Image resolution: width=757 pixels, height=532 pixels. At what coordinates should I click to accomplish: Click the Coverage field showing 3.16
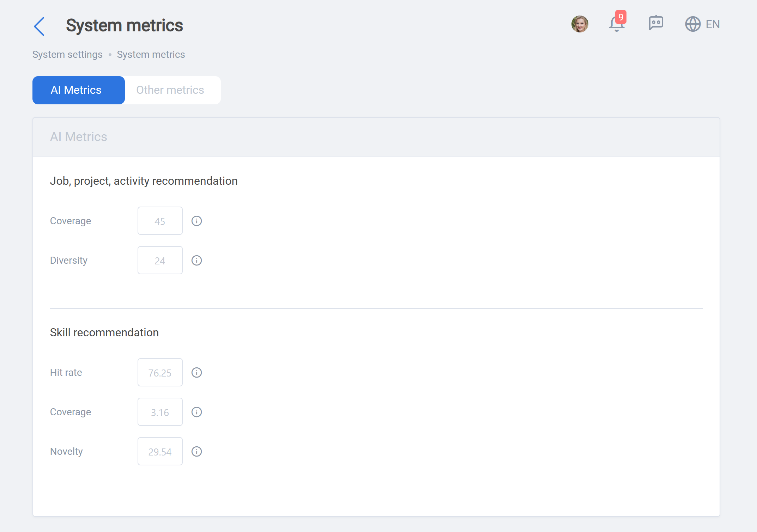(x=160, y=412)
